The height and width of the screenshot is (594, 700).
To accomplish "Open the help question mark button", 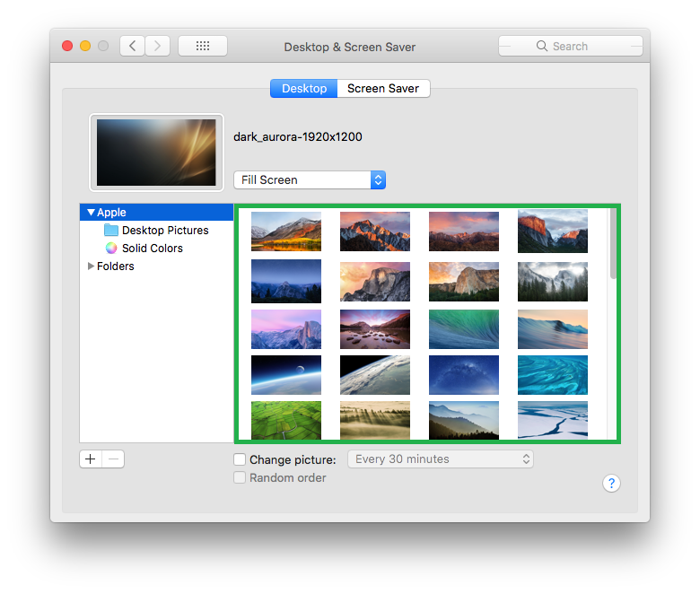I will (611, 484).
